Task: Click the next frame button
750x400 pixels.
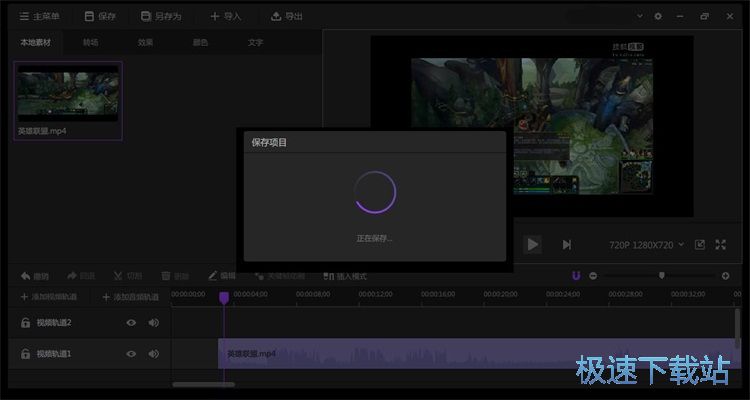Action: tap(566, 244)
